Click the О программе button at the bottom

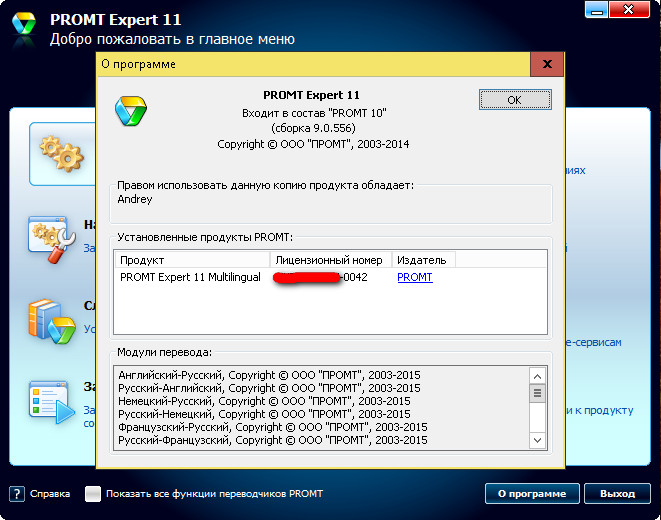(532, 493)
